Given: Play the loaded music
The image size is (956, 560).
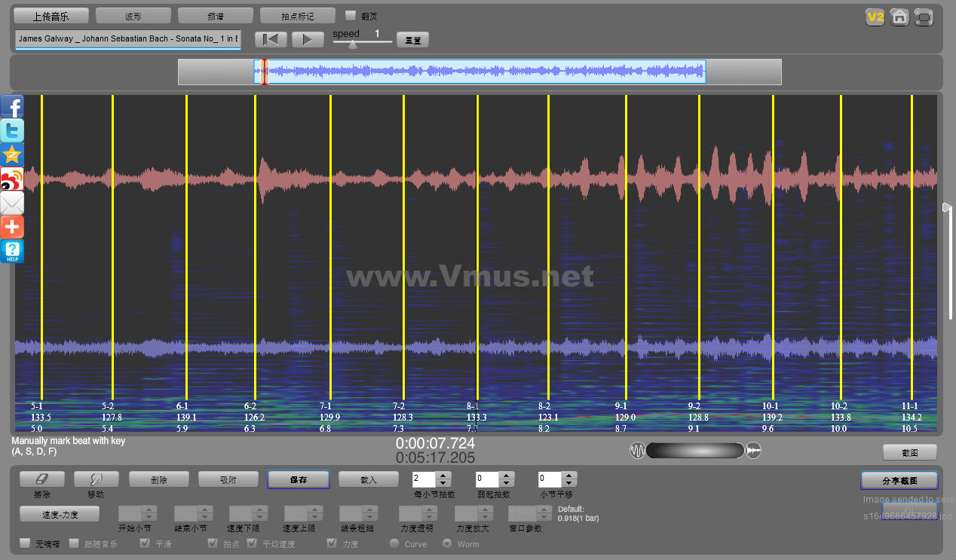Looking at the screenshot, I should [x=308, y=39].
